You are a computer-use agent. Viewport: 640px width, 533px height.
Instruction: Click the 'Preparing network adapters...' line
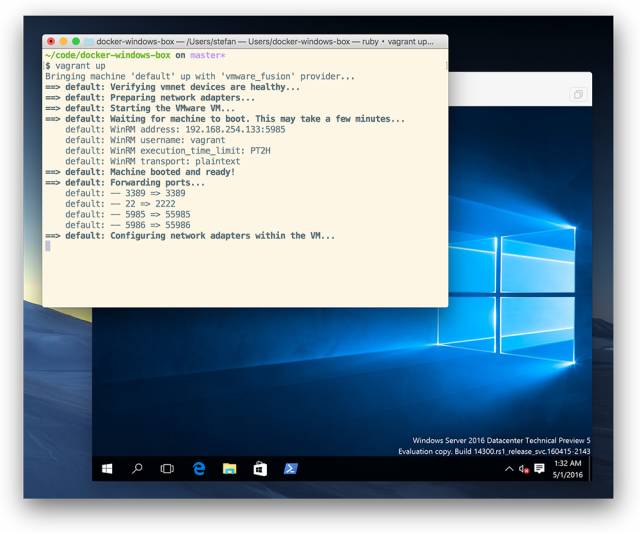[150, 98]
